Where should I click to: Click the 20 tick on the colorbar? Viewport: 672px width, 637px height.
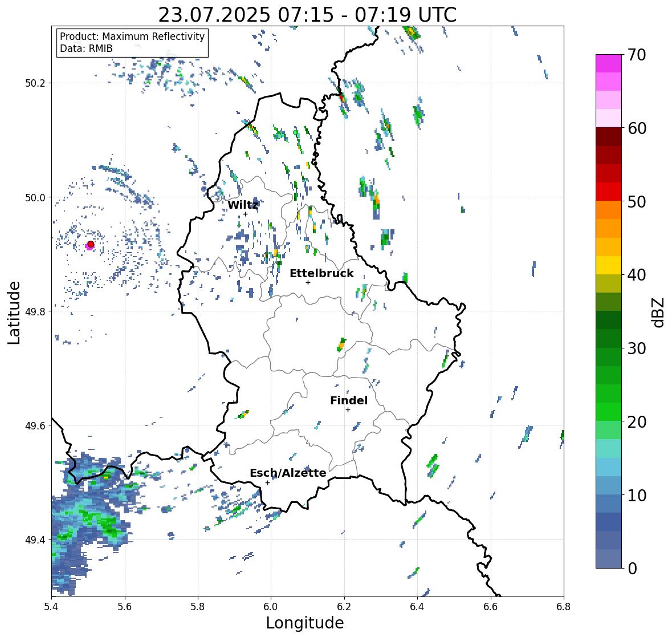coord(637,421)
